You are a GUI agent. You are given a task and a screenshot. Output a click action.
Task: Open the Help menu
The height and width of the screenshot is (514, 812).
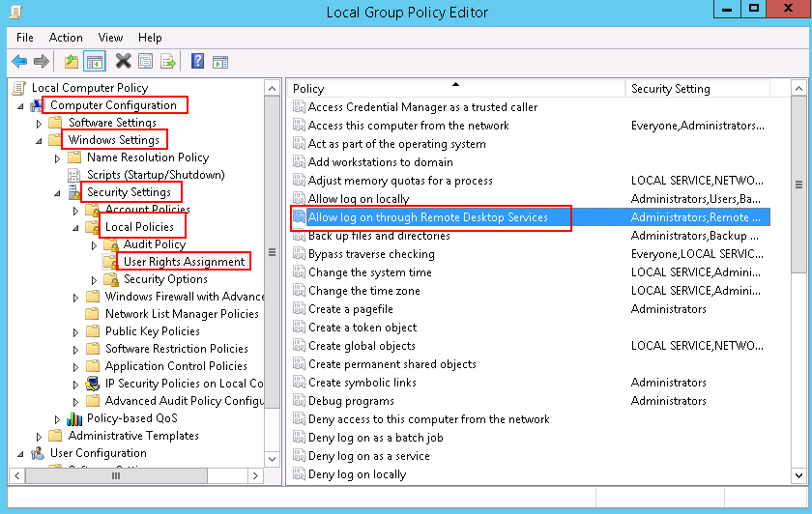[150, 38]
